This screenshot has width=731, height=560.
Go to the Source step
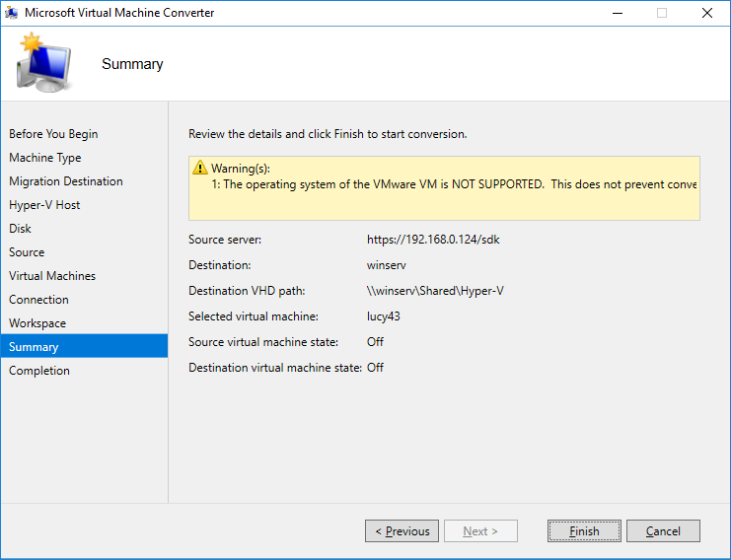pyautogui.click(x=27, y=252)
